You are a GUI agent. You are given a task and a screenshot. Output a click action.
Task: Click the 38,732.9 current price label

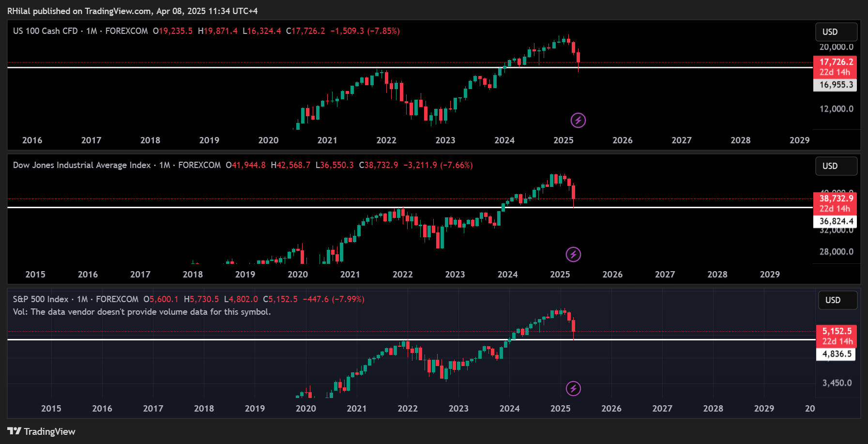point(836,199)
